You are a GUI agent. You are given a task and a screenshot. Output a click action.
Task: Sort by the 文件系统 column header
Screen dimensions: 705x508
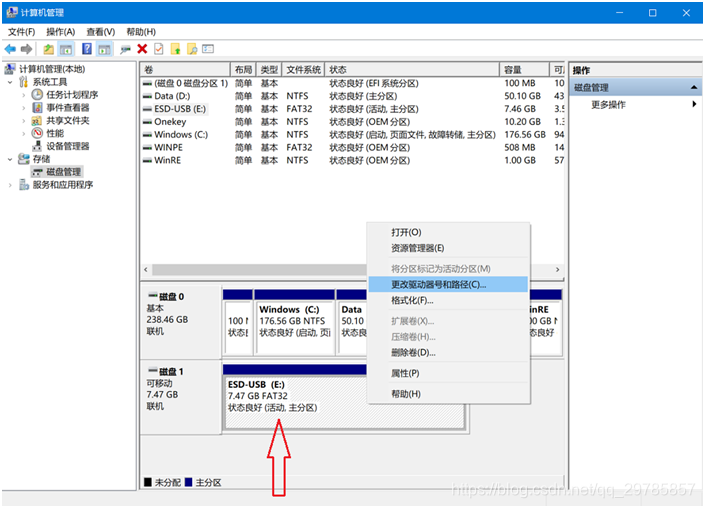[303, 70]
